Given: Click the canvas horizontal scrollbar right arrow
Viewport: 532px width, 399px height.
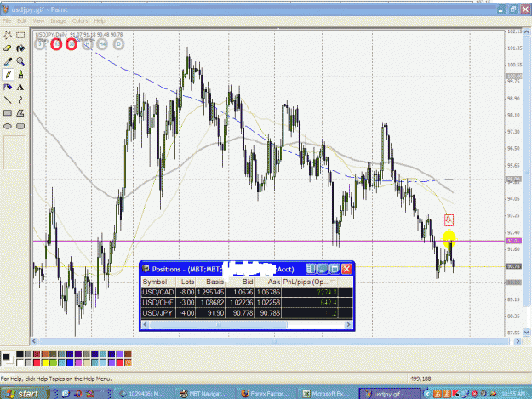Looking at the screenshot, I should [518, 341].
